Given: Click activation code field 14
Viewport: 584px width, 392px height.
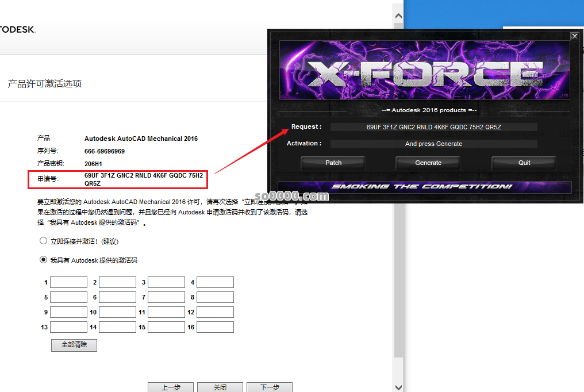Looking at the screenshot, I should coord(117,327).
